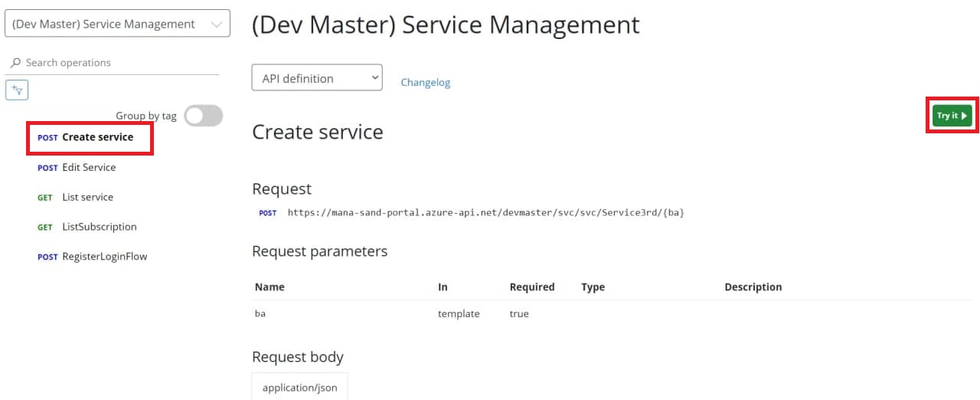Click the POST badge beside Edit Service

tap(47, 168)
